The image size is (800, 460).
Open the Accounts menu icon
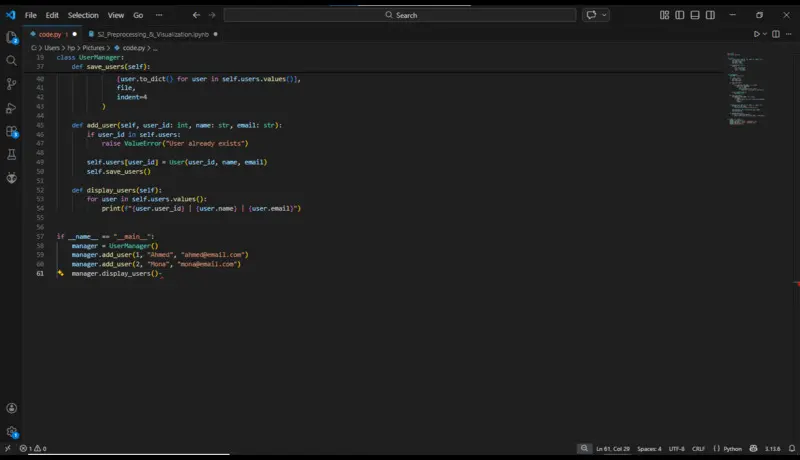coord(11,408)
